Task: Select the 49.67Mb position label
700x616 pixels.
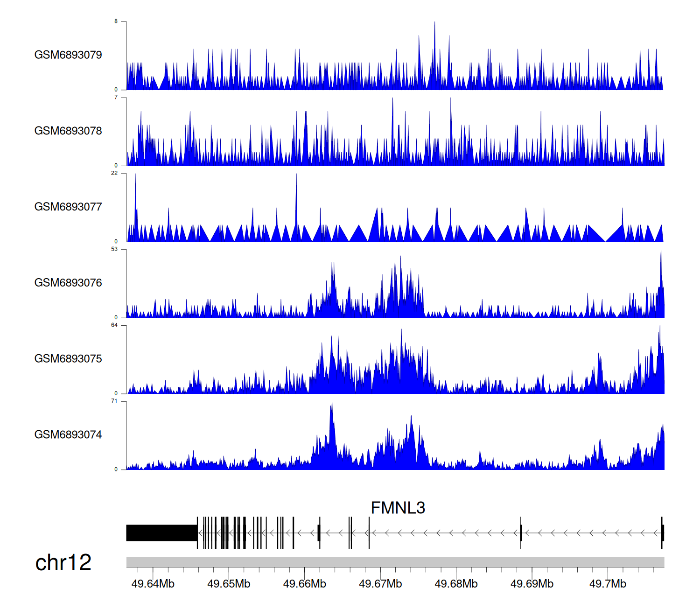Action: point(380,584)
